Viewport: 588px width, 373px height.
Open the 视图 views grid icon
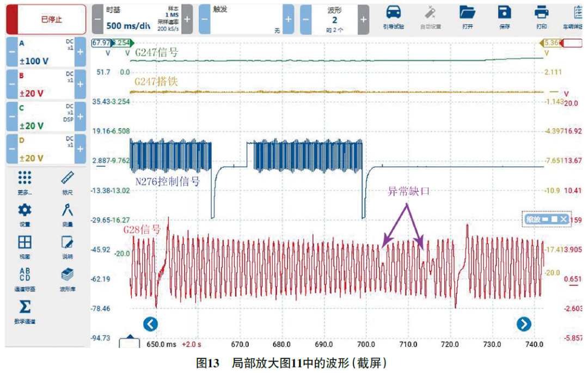pyautogui.click(x=24, y=247)
